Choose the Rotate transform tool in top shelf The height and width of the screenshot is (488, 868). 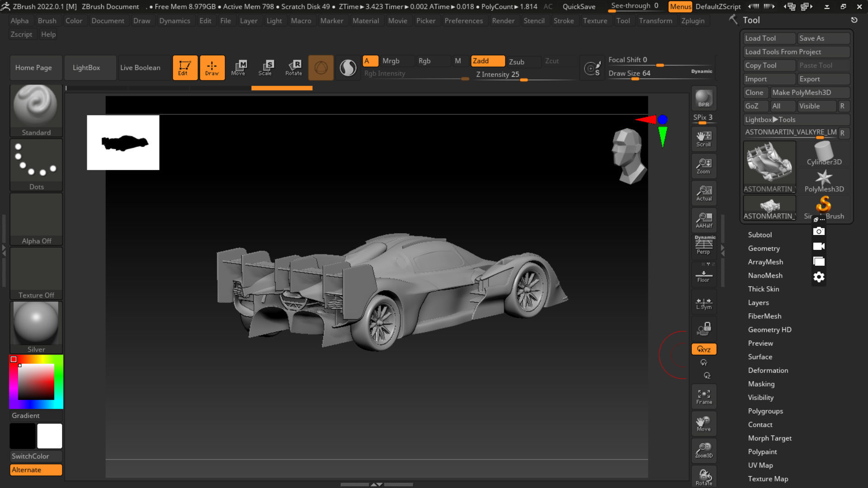pyautogui.click(x=293, y=68)
